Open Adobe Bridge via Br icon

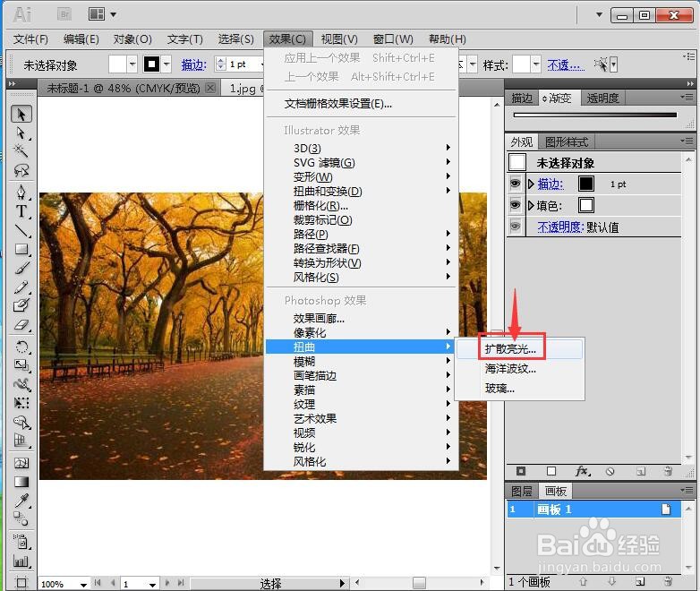coord(64,14)
